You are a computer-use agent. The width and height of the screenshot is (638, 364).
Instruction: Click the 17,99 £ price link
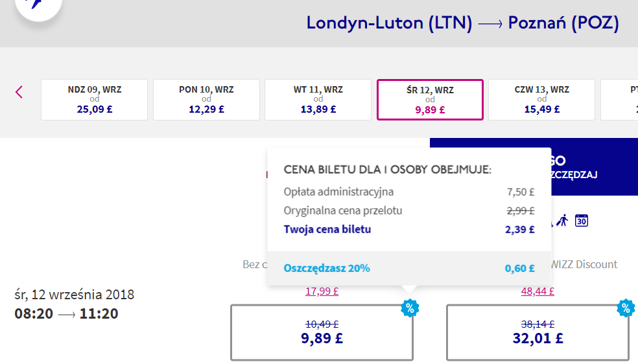click(x=322, y=291)
